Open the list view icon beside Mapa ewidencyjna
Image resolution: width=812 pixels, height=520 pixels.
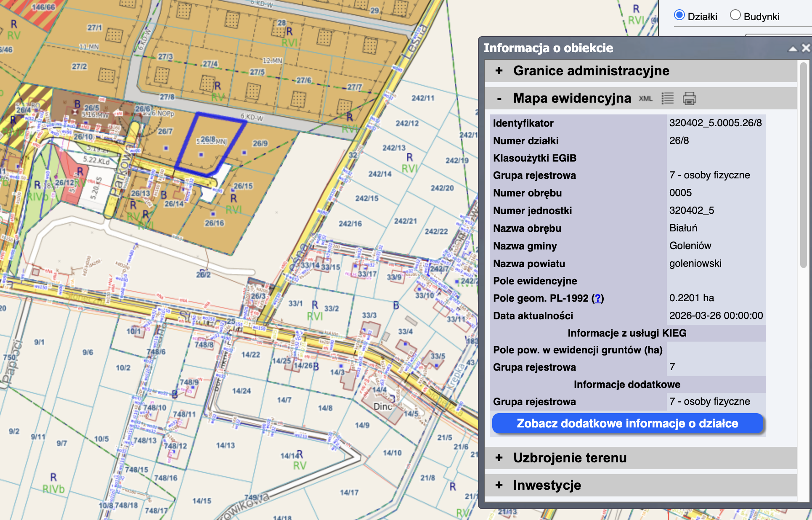click(668, 98)
